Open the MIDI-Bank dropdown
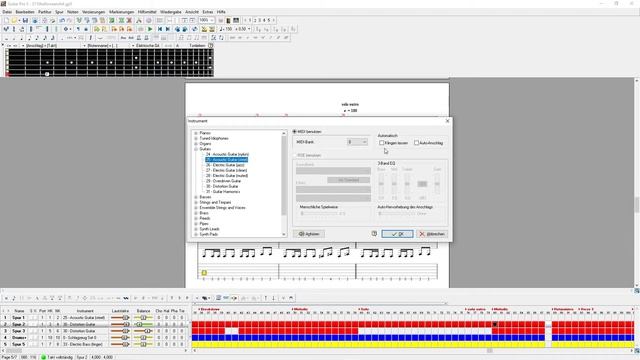 coord(357,142)
